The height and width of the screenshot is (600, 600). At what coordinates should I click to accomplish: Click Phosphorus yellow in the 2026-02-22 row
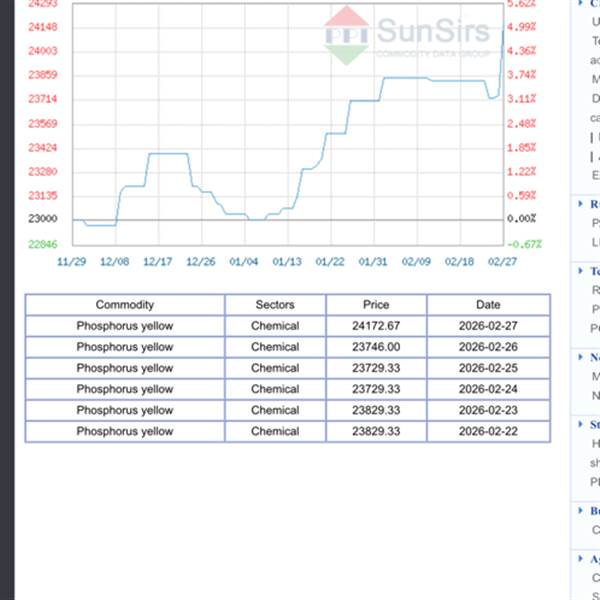(125, 431)
